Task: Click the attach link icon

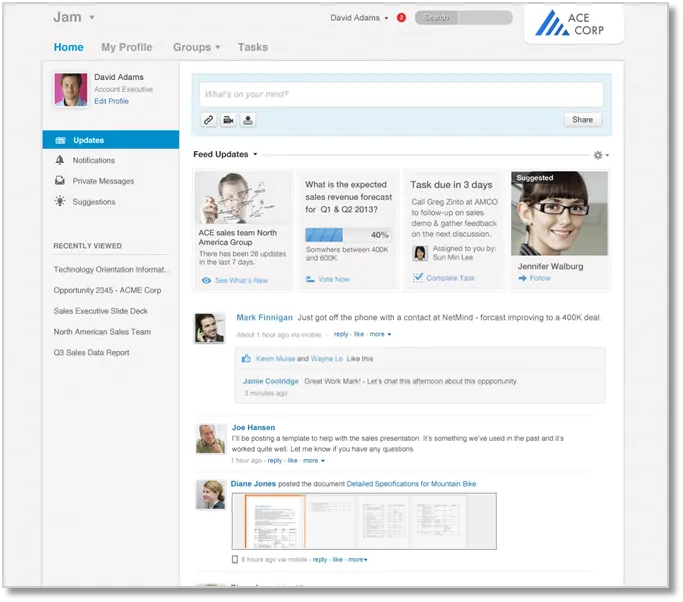Action: point(209,120)
